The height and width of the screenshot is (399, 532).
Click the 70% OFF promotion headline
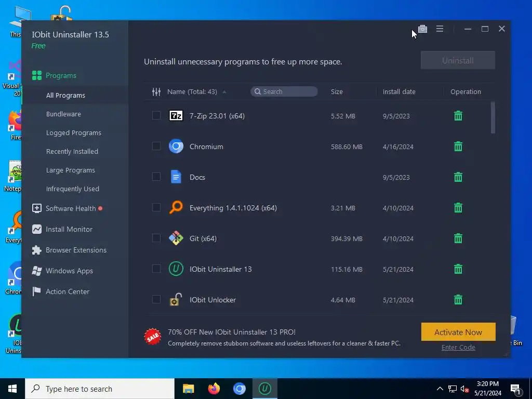pyautogui.click(x=232, y=332)
